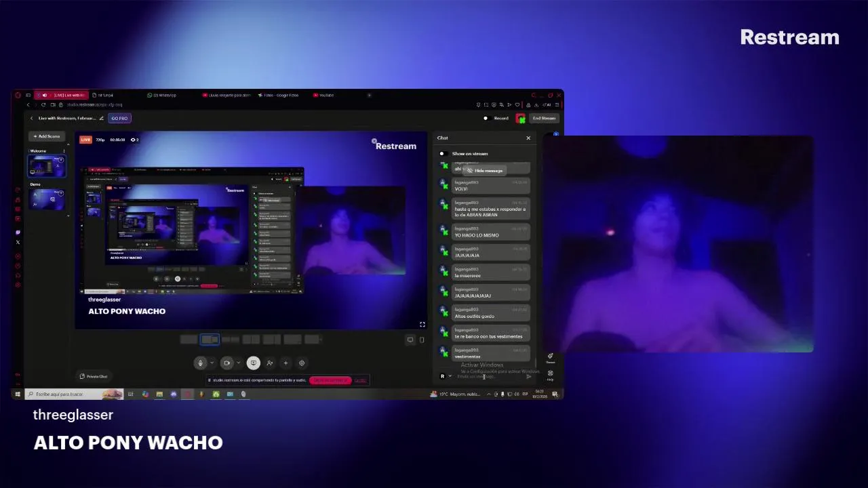Screen dimensions: 868x488
Task: Toggle the camera button in studio controls
Action: 227,363
